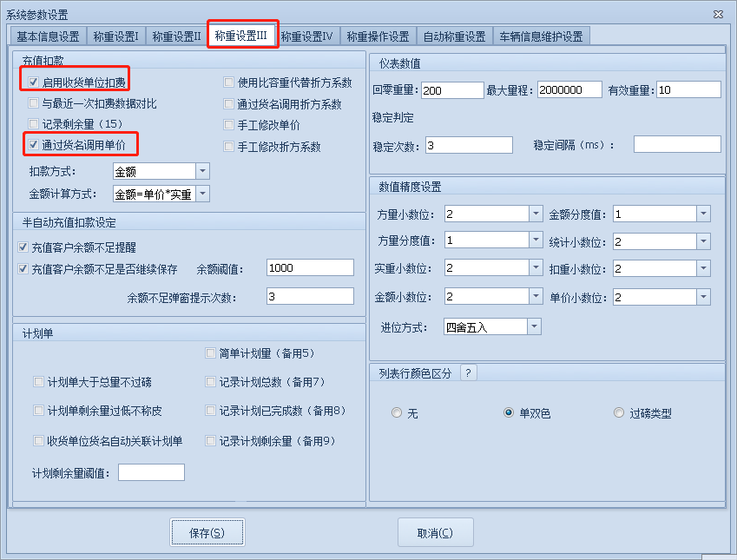Open the 扣款方式 dropdown
737x560 pixels.
click(202, 172)
